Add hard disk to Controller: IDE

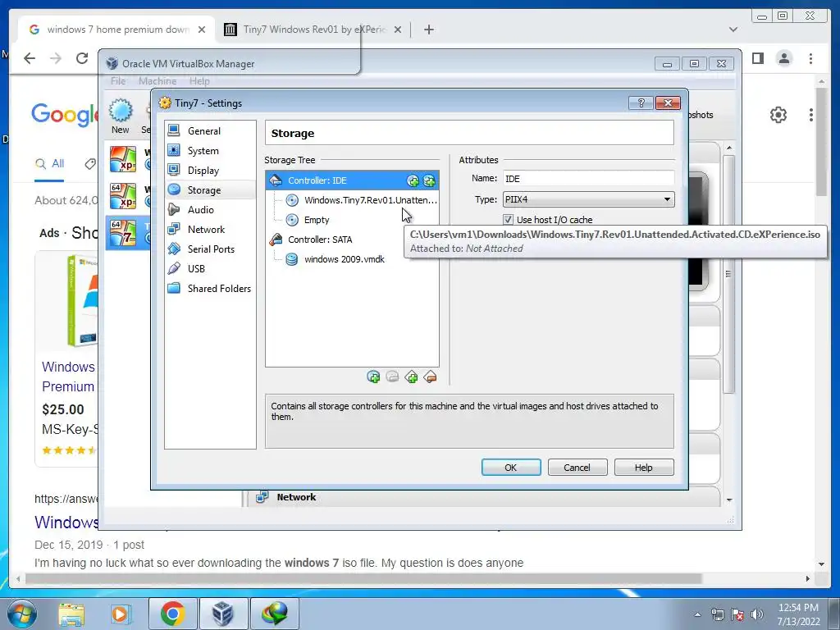point(429,180)
